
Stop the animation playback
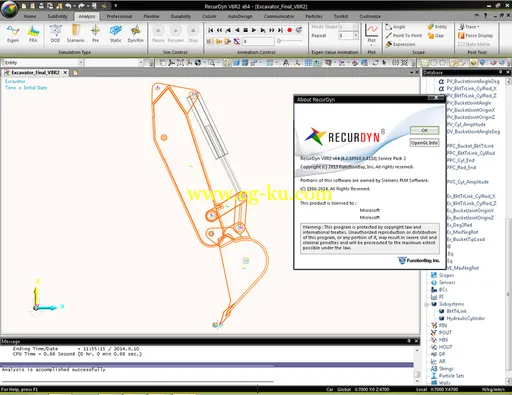coord(245,30)
